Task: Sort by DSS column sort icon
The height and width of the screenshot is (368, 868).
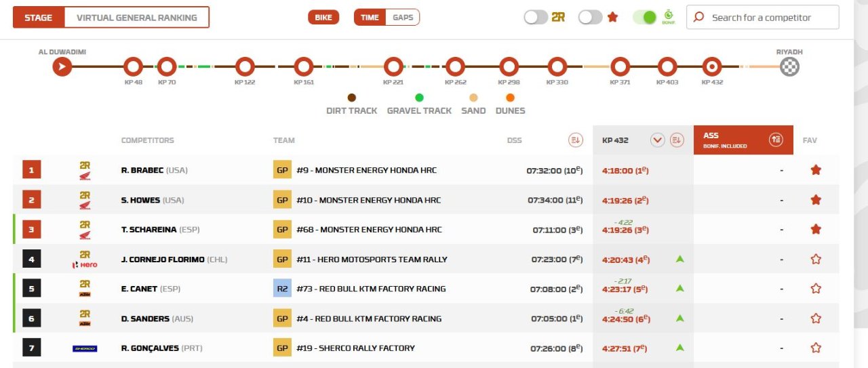Action: click(x=575, y=140)
